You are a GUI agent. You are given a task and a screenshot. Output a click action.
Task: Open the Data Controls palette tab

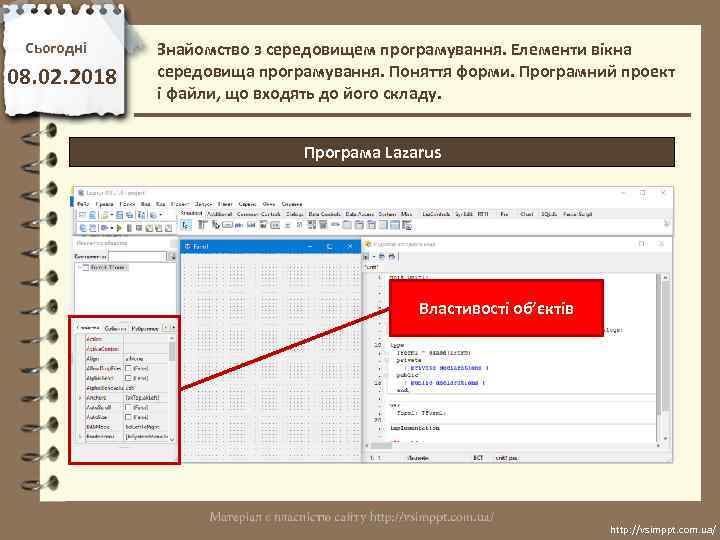tap(324, 214)
